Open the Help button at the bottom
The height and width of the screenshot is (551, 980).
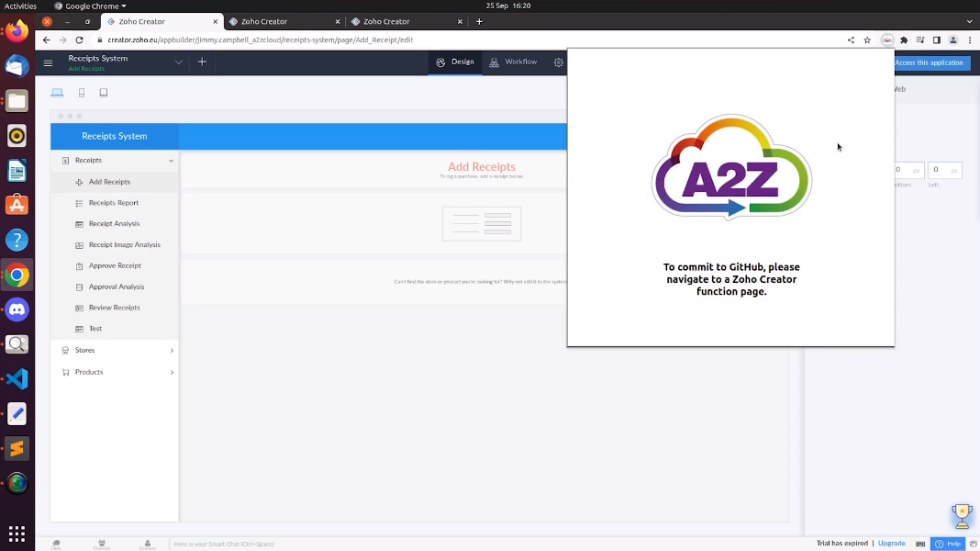coord(948,544)
